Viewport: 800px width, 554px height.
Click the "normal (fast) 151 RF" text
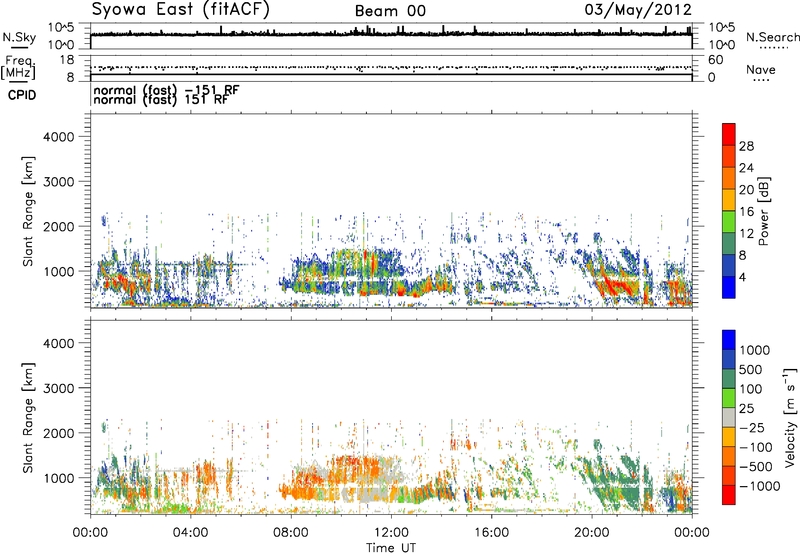click(x=161, y=100)
